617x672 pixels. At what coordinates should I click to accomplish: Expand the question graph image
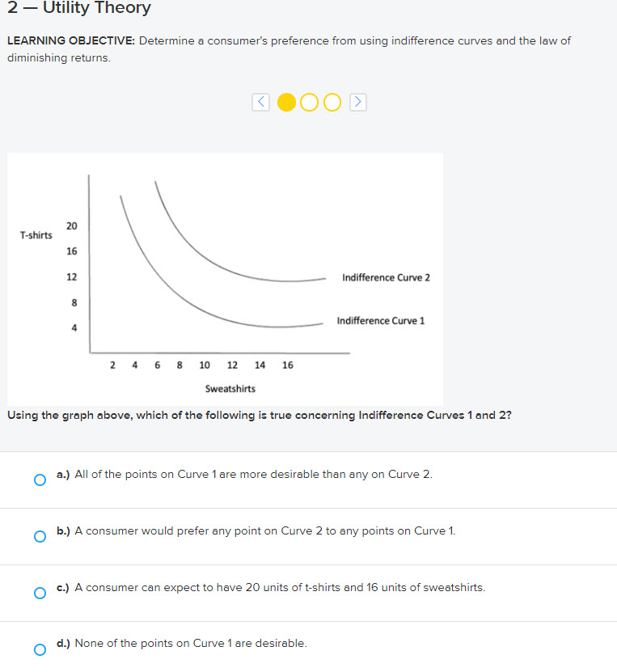pyautogui.click(x=225, y=275)
